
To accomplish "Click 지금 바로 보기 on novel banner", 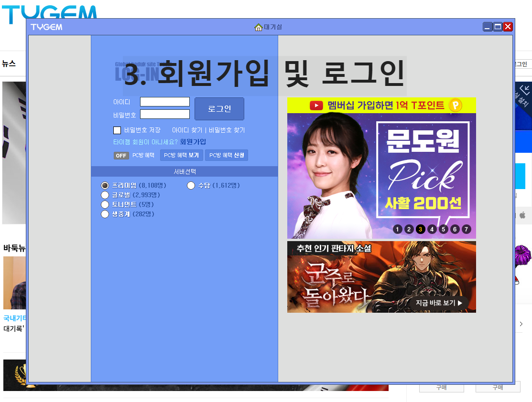I will coord(439,303).
